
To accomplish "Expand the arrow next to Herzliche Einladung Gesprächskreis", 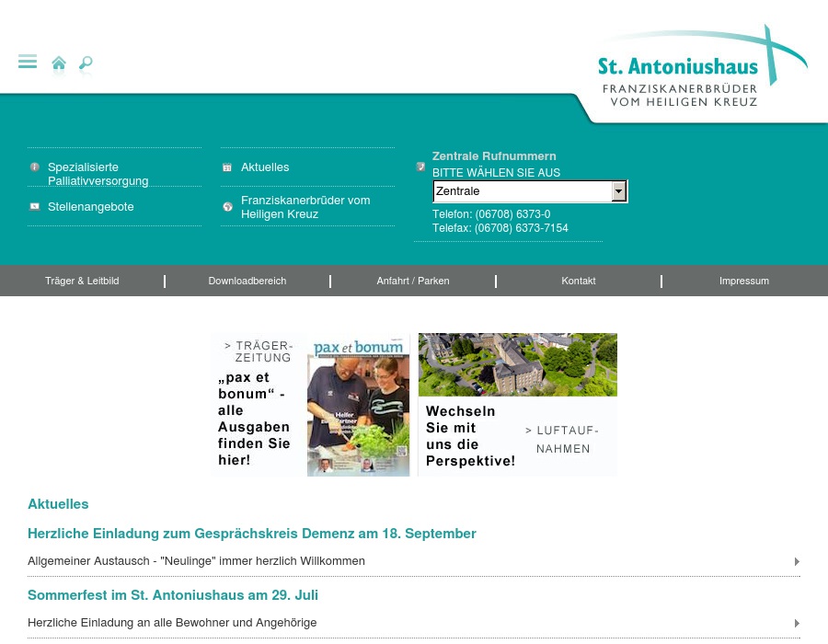I will (797, 561).
